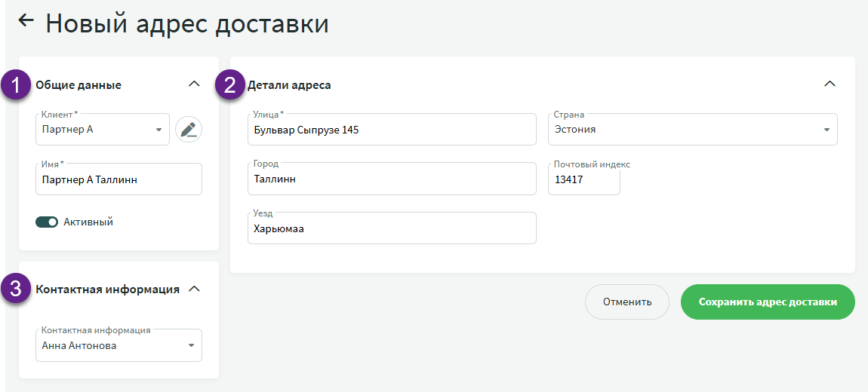Click the purple number 3 marker
Viewport: 868px width, 392px height.
pyautogui.click(x=15, y=289)
